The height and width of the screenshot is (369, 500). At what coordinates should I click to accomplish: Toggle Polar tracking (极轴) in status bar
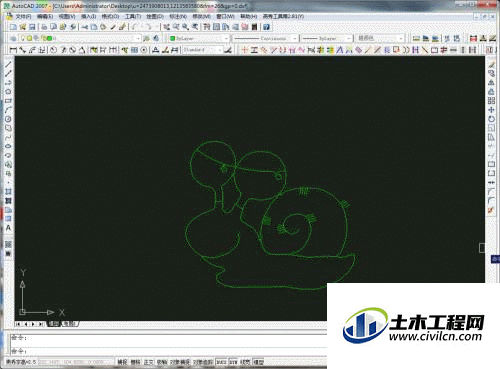point(162,362)
